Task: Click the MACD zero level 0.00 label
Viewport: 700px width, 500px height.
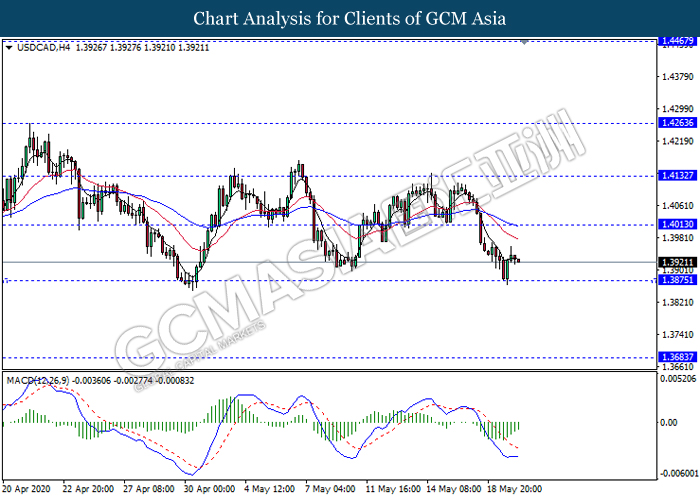Action: pos(668,422)
